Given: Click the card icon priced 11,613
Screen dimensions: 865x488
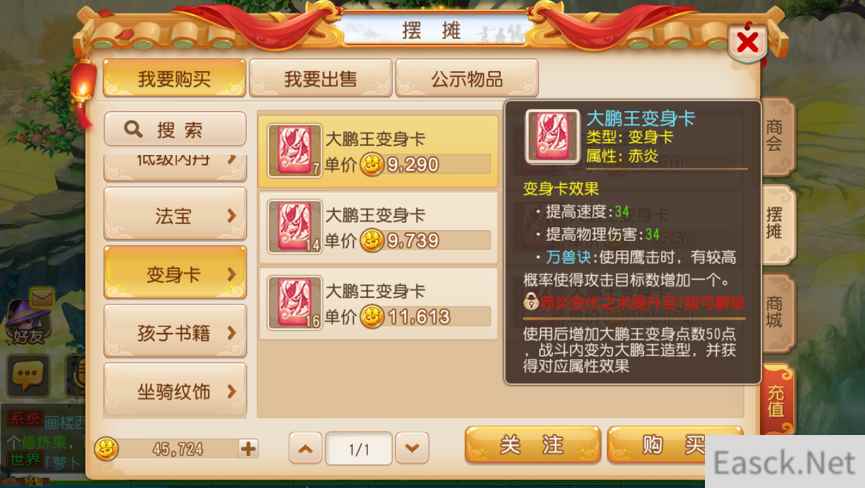Looking at the screenshot, I should pos(294,303).
